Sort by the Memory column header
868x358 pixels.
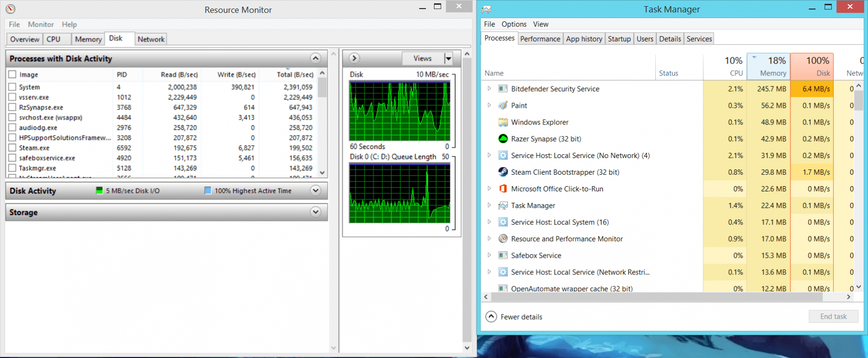click(x=768, y=66)
